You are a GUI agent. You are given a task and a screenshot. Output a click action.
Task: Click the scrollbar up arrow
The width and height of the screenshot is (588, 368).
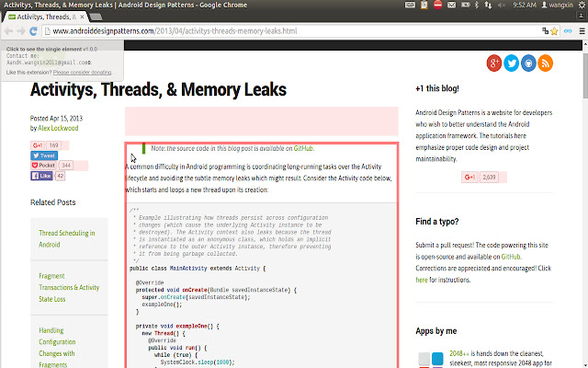point(584,44)
